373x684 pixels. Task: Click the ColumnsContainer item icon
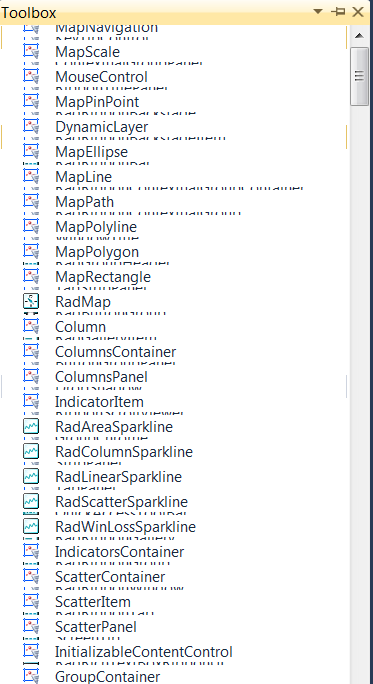[x=31, y=351]
